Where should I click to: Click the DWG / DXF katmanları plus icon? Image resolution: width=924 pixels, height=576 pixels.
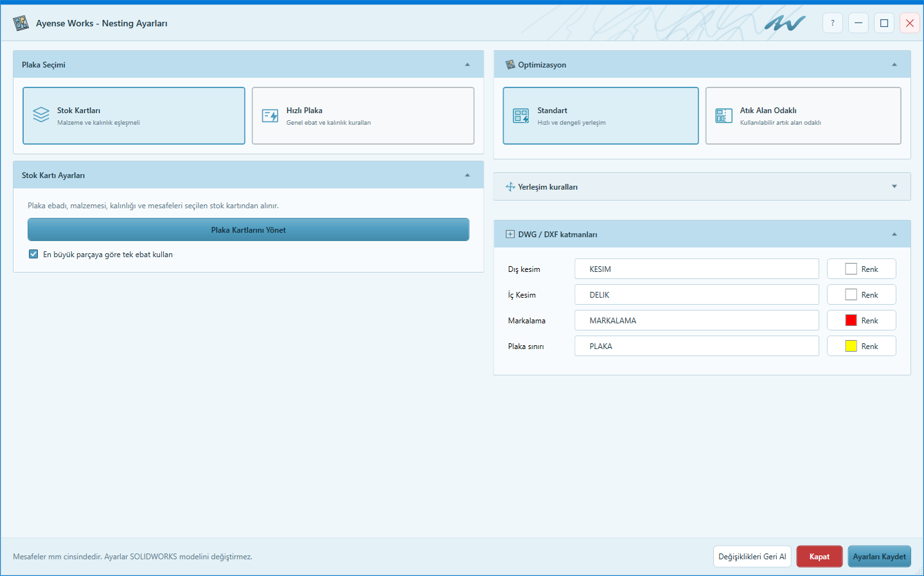point(510,235)
